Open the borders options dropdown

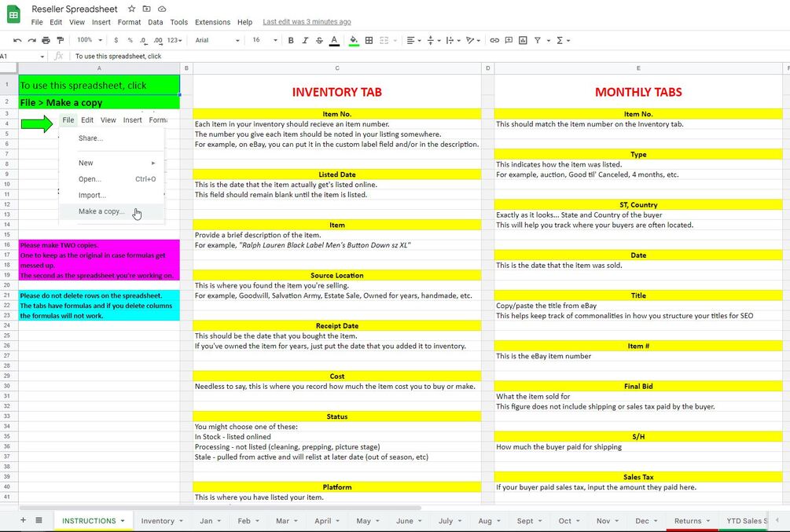(x=369, y=40)
